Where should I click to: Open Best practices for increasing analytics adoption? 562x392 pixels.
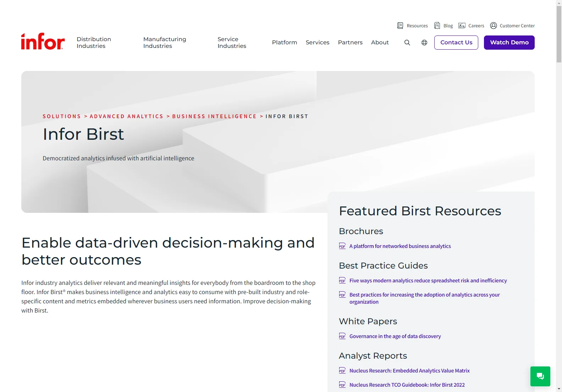425,298
